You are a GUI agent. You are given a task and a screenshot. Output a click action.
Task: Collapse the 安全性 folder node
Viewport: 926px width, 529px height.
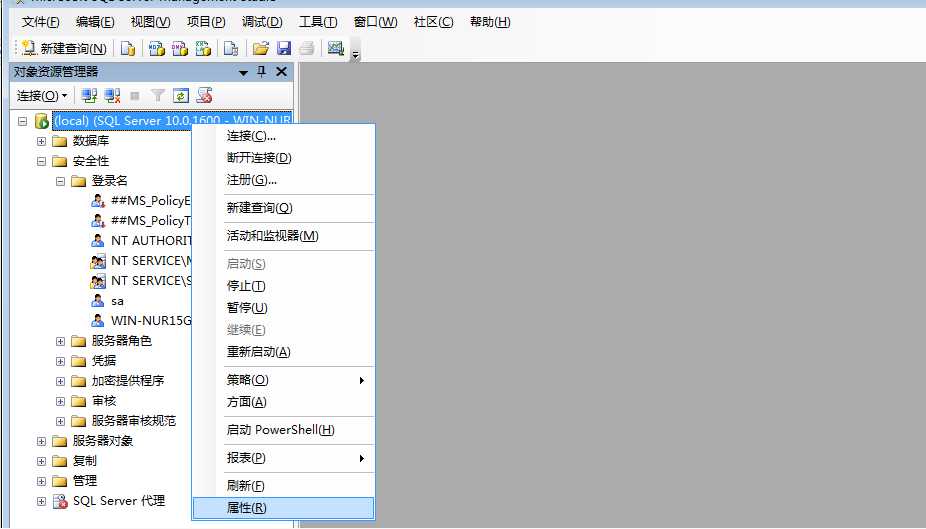click(x=41, y=161)
